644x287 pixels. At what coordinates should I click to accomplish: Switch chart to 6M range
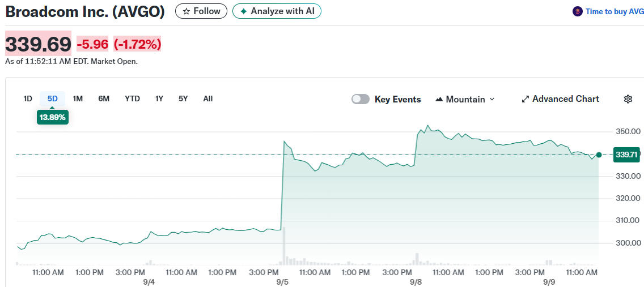click(104, 98)
